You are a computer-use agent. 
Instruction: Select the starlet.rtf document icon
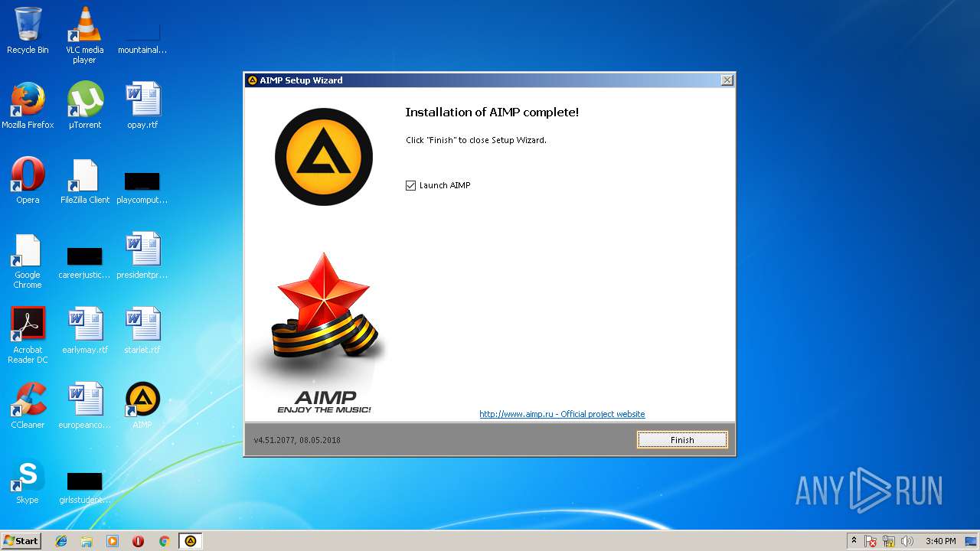[142, 331]
